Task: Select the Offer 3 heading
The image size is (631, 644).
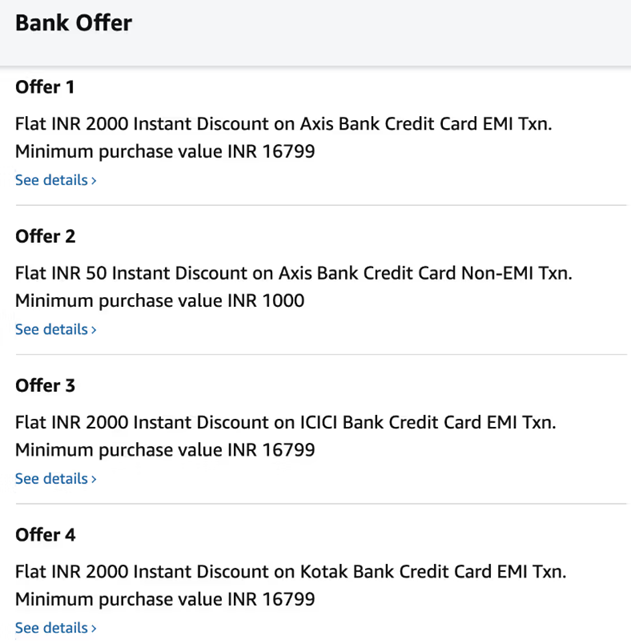Action: click(45, 386)
